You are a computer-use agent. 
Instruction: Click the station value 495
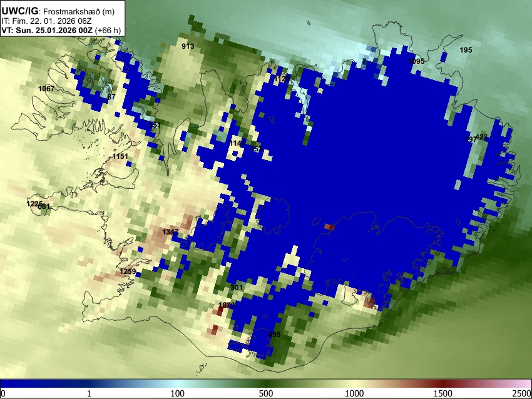pyautogui.click(x=275, y=335)
